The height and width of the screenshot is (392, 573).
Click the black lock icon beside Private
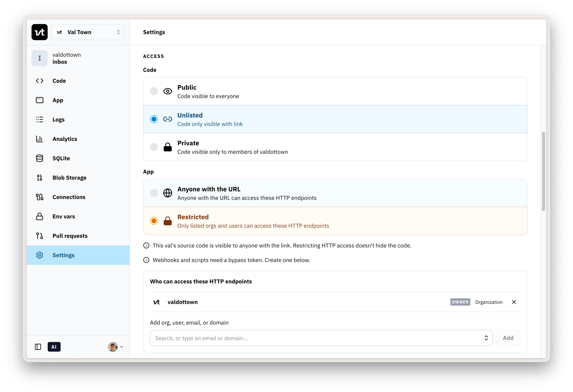(168, 147)
